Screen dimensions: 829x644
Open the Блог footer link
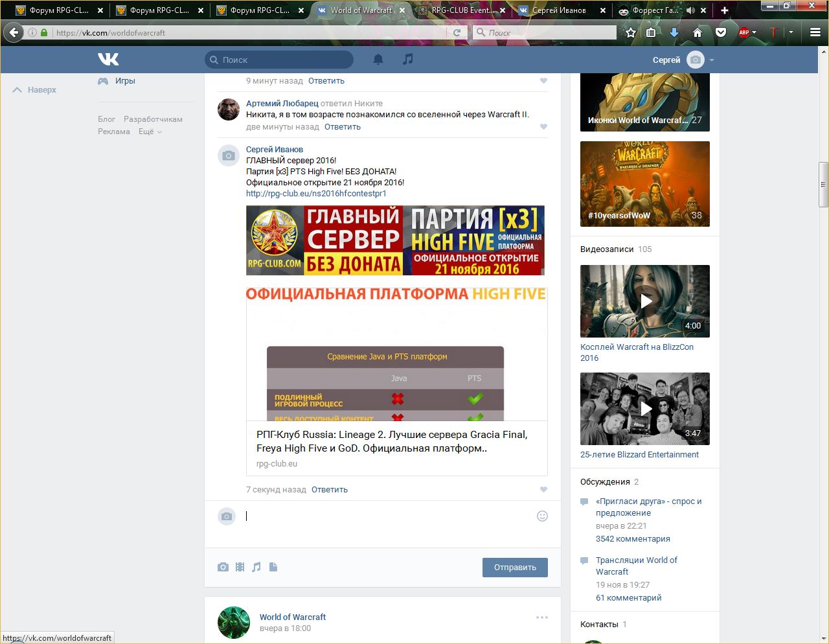[106, 119]
